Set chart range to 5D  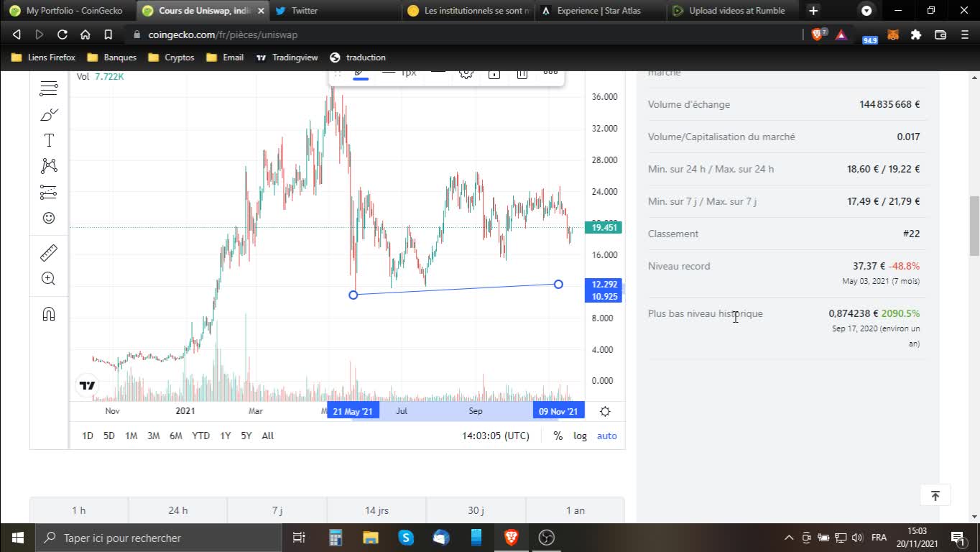tap(109, 436)
